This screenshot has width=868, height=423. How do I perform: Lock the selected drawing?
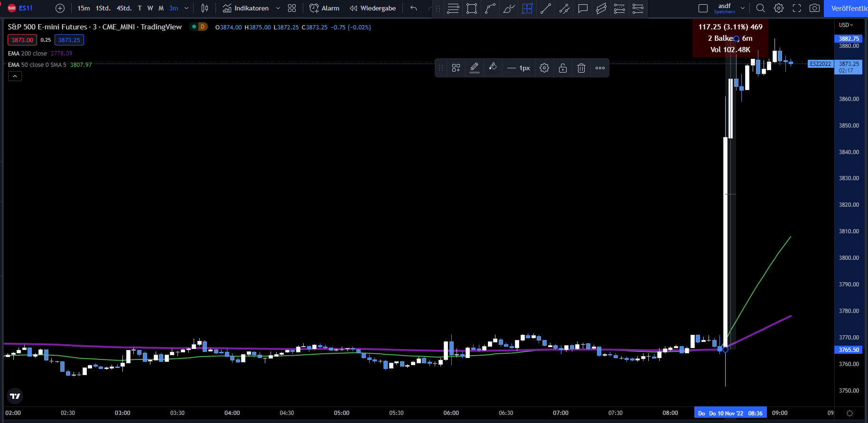tap(563, 68)
